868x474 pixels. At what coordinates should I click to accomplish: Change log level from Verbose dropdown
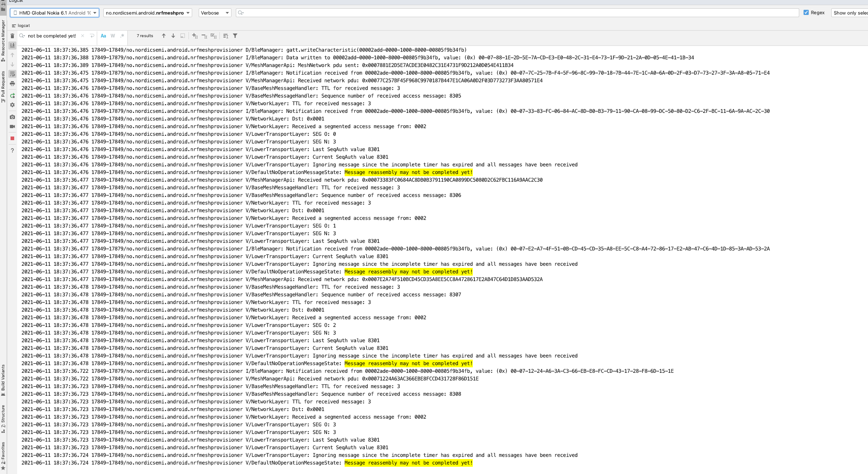(214, 12)
